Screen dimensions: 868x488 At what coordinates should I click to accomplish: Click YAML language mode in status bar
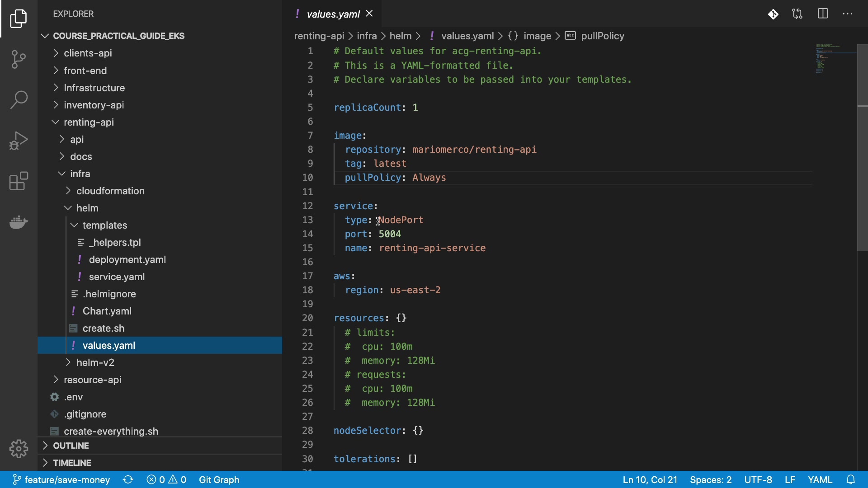tap(820, 479)
